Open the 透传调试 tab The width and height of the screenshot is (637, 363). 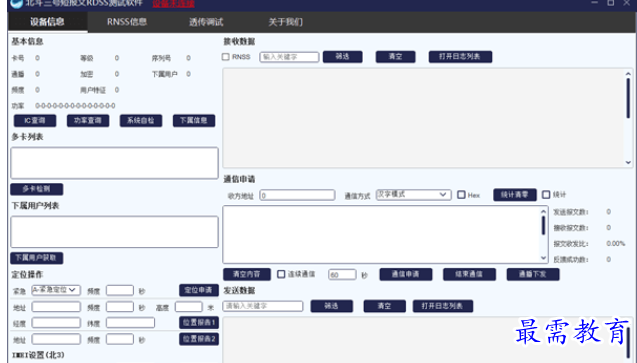pyautogui.click(x=206, y=22)
